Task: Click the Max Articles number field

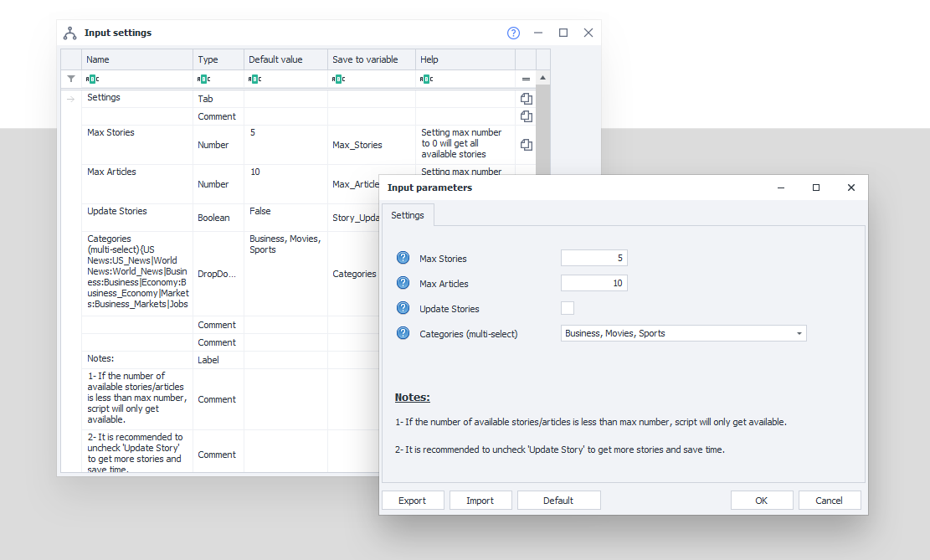Action: [x=593, y=284]
